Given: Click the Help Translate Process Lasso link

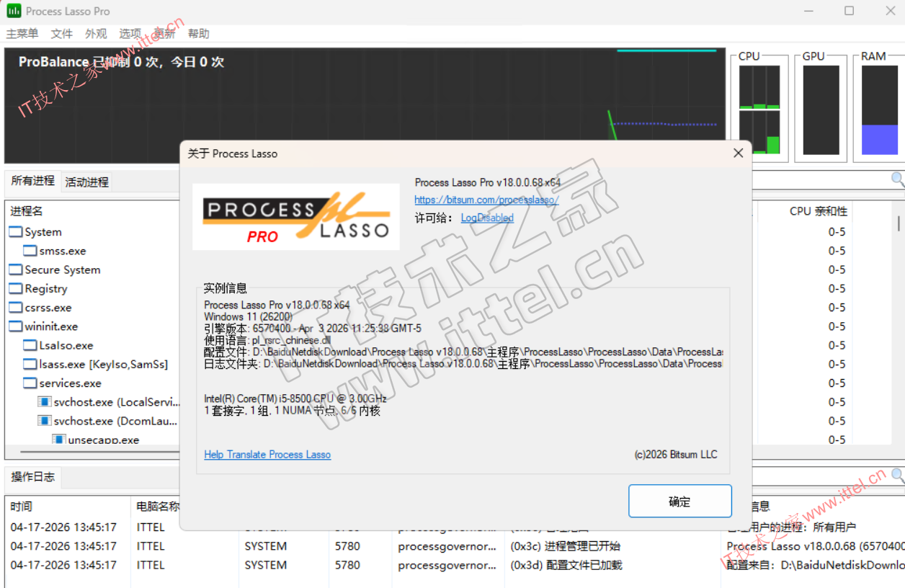Looking at the screenshot, I should pos(267,455).
